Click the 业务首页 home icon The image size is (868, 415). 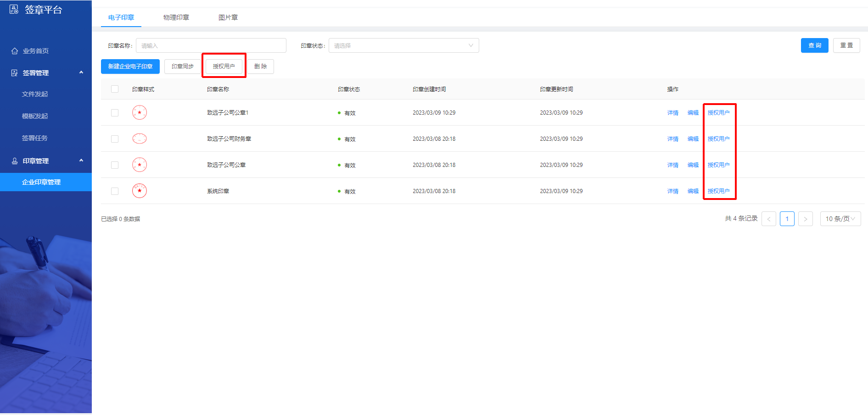(x=15, y=51)
